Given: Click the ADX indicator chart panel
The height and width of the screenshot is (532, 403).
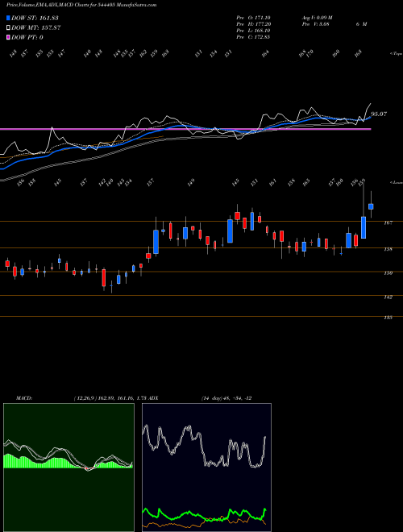Looking at the screenshot, I should [x=206, y=468].
